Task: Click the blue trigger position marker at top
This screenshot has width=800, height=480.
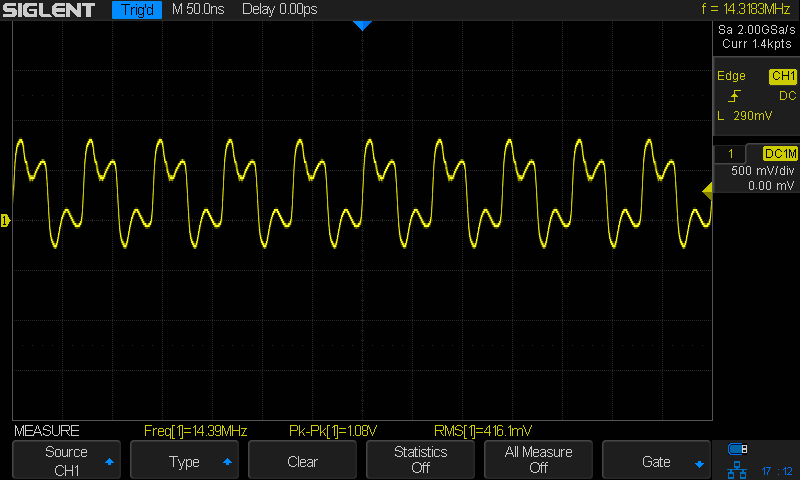Action: (x=362, y=26)
